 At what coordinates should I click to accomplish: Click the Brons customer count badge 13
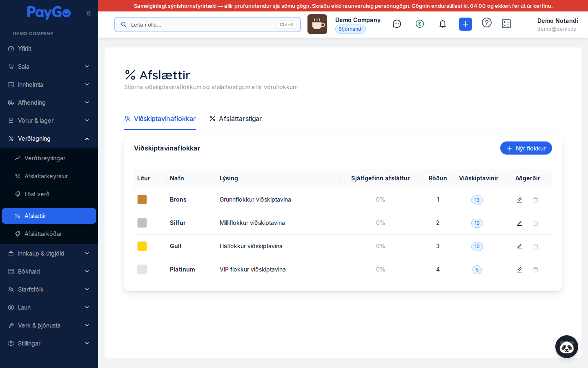[477, 200]
